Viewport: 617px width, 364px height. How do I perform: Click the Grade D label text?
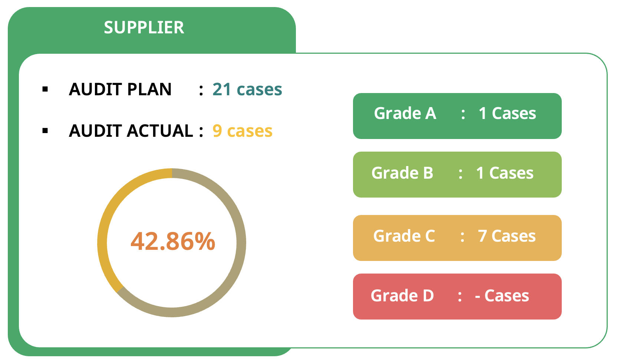coord(402,296)
